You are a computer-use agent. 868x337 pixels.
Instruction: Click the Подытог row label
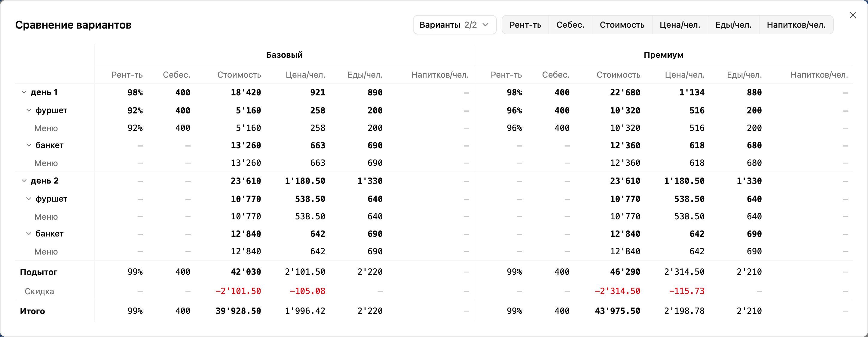[x=39, y=272]
